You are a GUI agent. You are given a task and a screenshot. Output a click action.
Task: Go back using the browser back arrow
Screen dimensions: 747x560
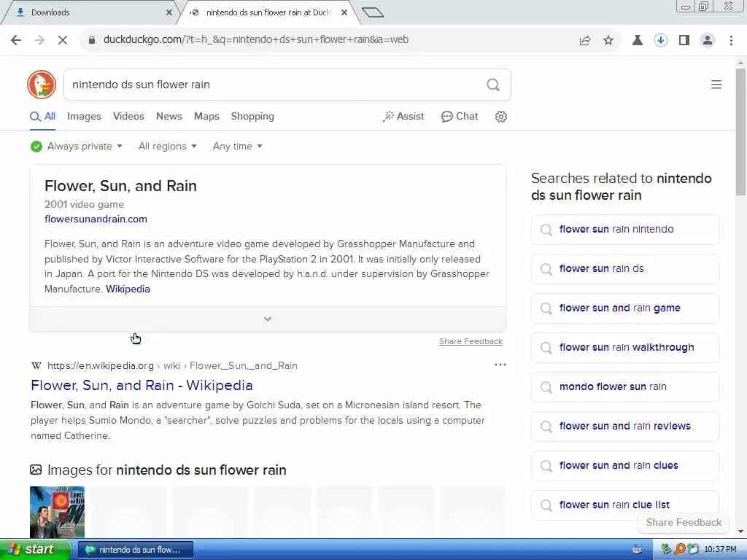(x=16, y=40)
